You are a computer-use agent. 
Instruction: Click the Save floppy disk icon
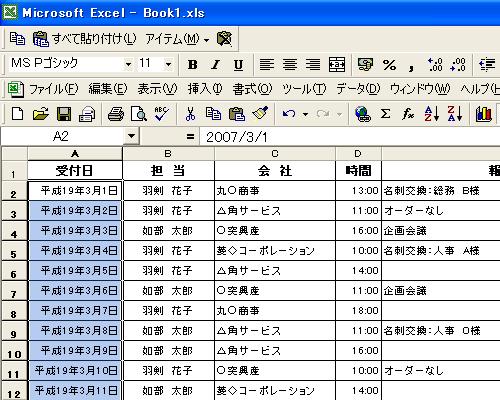(64, 114)
